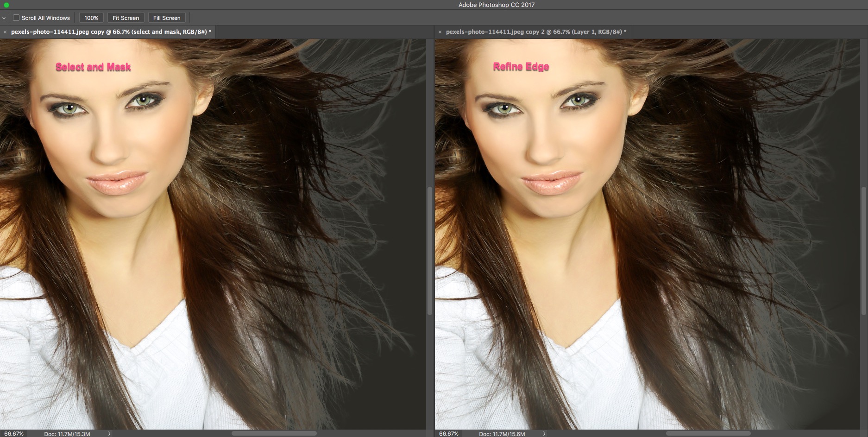Set zoom with the 100% button
Image resolution: width=868 pixels, height=437 pixels.
91,18
